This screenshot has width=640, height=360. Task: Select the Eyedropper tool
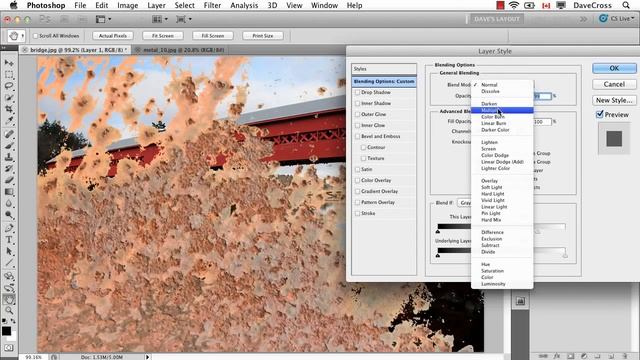(9, 121)
